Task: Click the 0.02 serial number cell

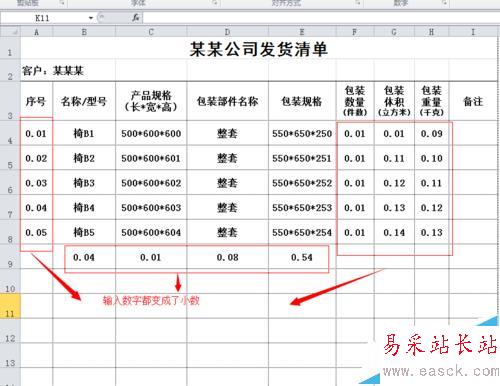Action: (36, 158)
